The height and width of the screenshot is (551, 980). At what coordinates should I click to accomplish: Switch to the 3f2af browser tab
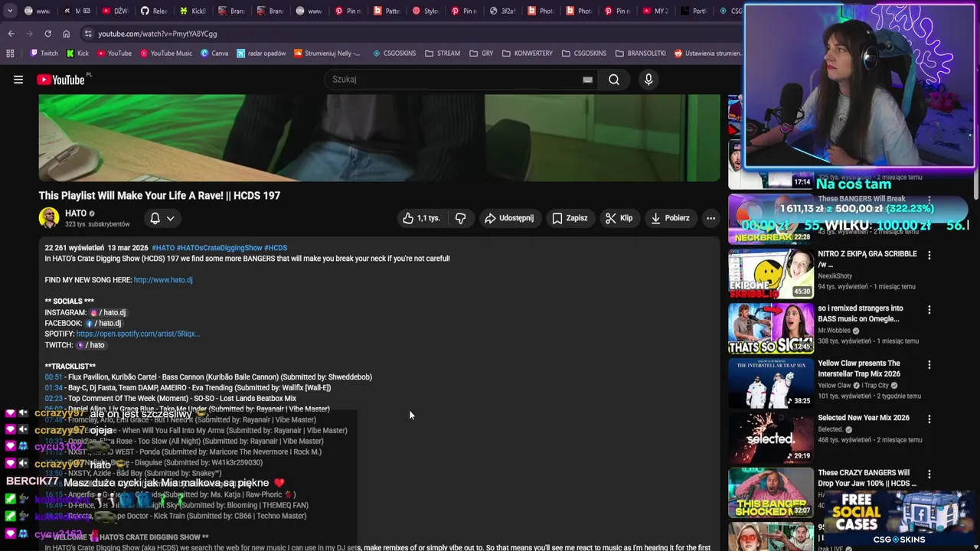(503, 11)
